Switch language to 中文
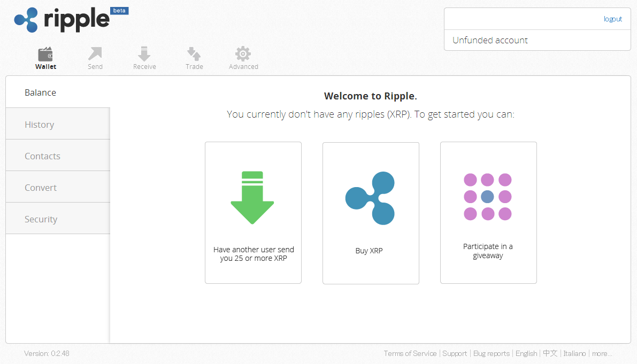 [550, 353]
